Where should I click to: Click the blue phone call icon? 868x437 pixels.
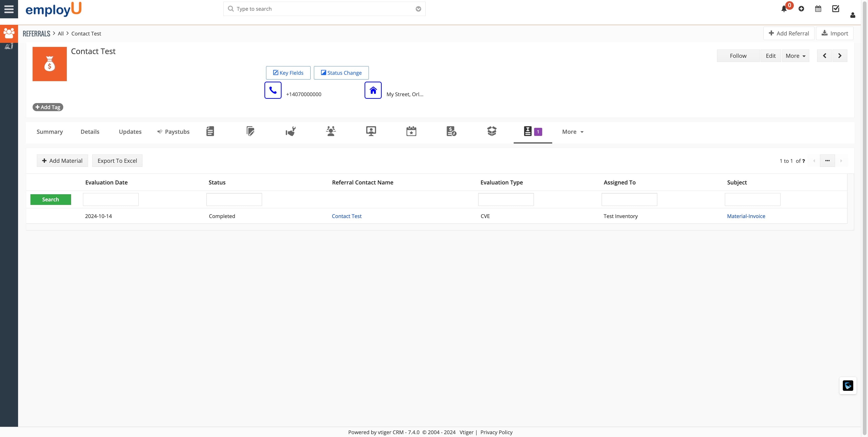273,90
